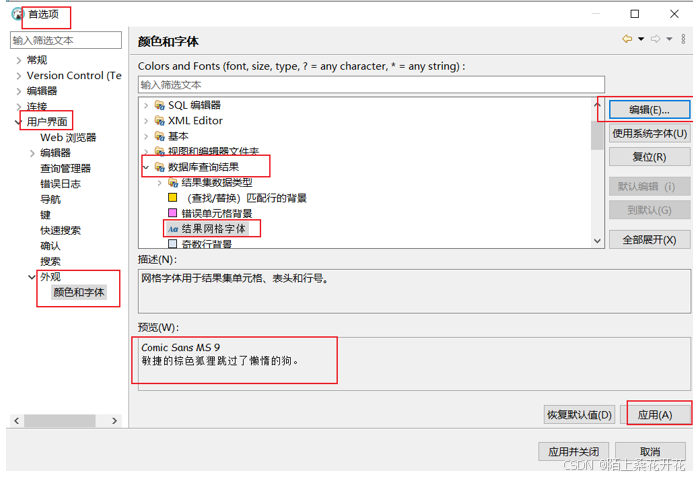Click scroll-up arrow of fonts list
The image size is (693, 479).
pyautogui.click(x=597, y=105)
